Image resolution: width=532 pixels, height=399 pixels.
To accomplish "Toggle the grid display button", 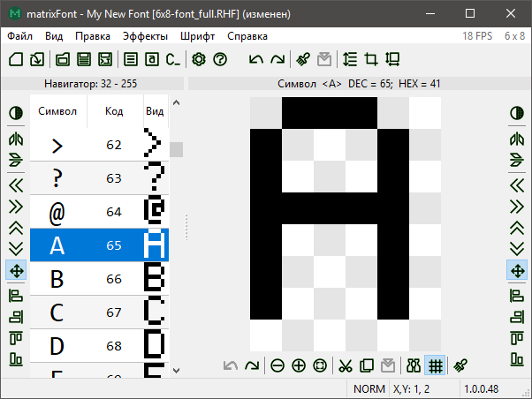I will [x=435, y=365].
